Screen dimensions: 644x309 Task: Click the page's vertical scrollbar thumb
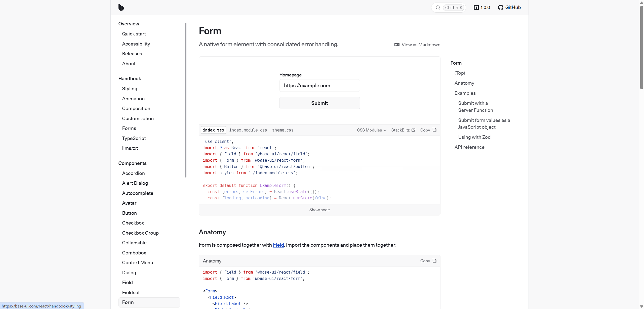(x=641, y=48)
